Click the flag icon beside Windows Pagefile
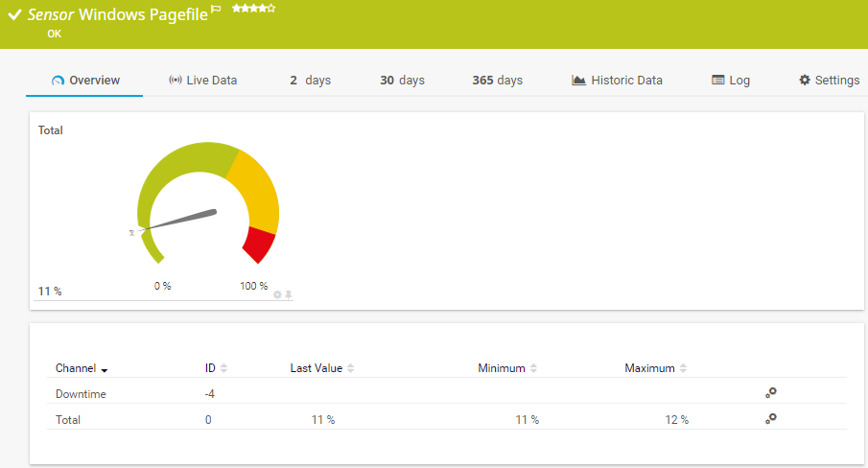The height and width of the screenshot is (468, 868). click(216, 10)
